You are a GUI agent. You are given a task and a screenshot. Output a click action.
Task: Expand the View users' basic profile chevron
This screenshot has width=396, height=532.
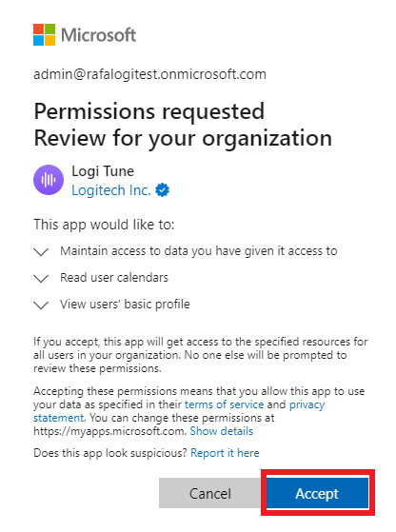pos(41,305)
